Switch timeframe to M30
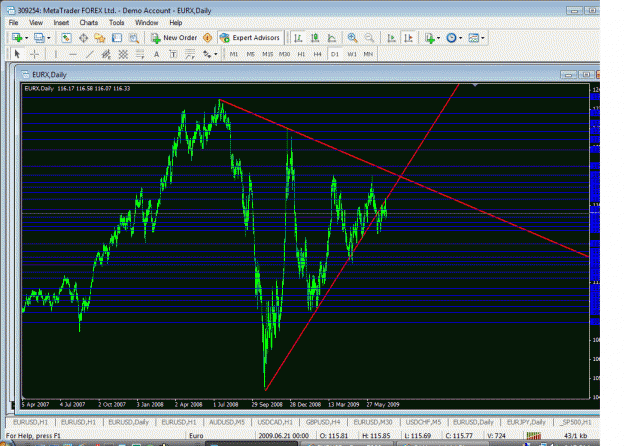 click(x=284, y=54)
